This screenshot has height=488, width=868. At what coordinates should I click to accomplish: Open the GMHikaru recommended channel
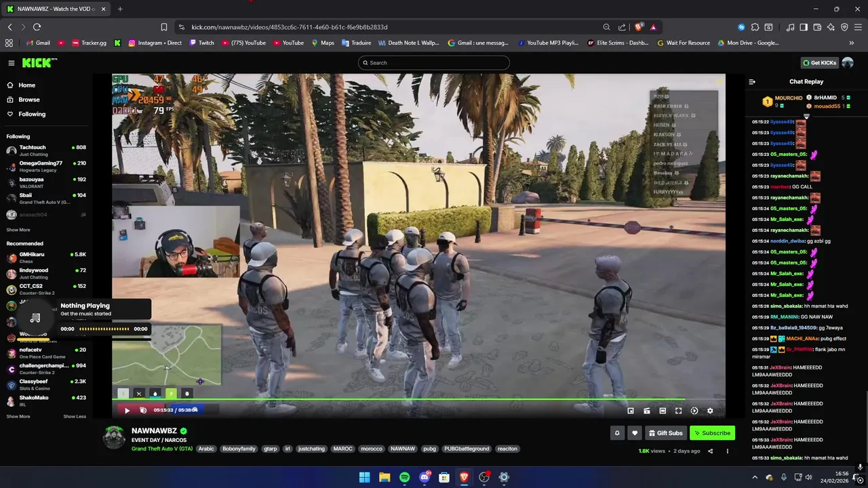coord(46,258)
